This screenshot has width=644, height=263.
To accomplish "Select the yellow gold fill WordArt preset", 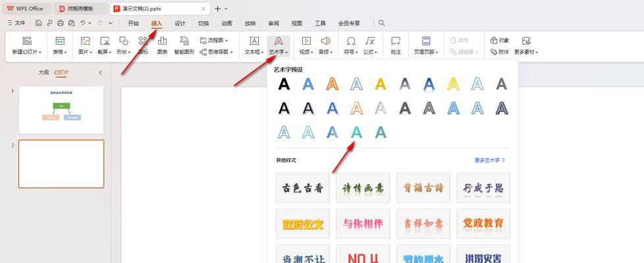I will coord(381,84).
